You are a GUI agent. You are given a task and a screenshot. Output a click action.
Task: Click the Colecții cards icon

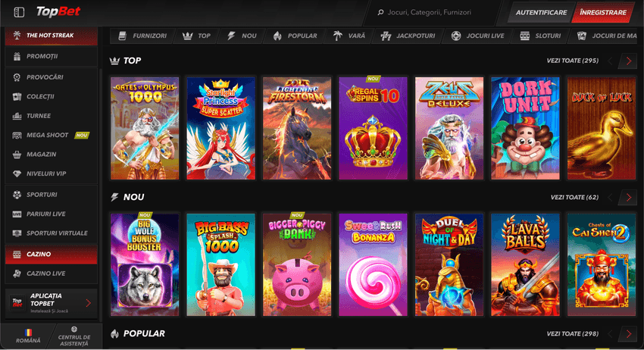coord(17,96)
